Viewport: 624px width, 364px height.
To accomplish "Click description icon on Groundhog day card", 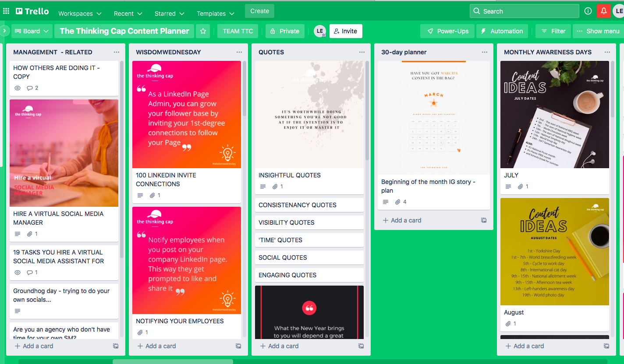I will tap(18, 311).
